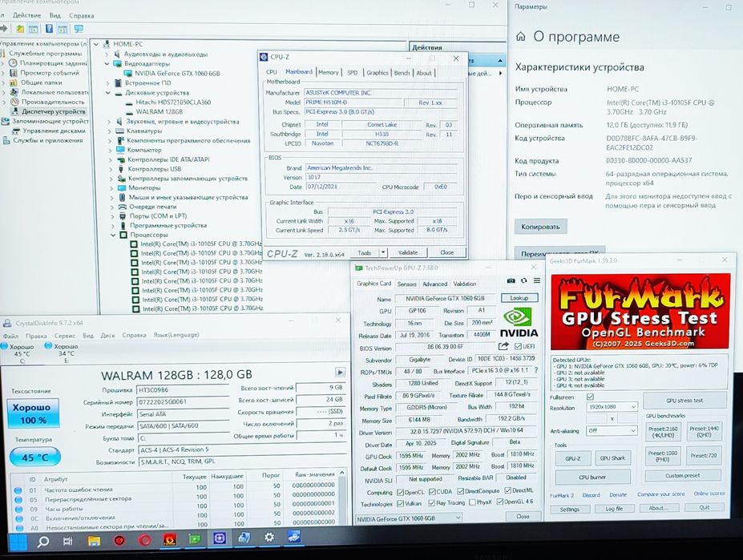Screen dimensions: 743x560
Task: Click green GPU-Z taskbar icon
Action: [195, 538]
